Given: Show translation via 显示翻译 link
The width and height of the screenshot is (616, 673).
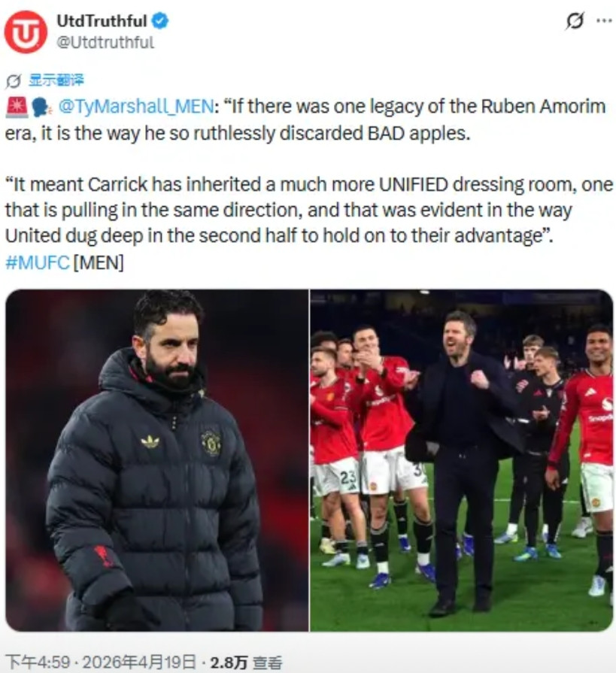Looking at the screenshot, I should (56, 80).
